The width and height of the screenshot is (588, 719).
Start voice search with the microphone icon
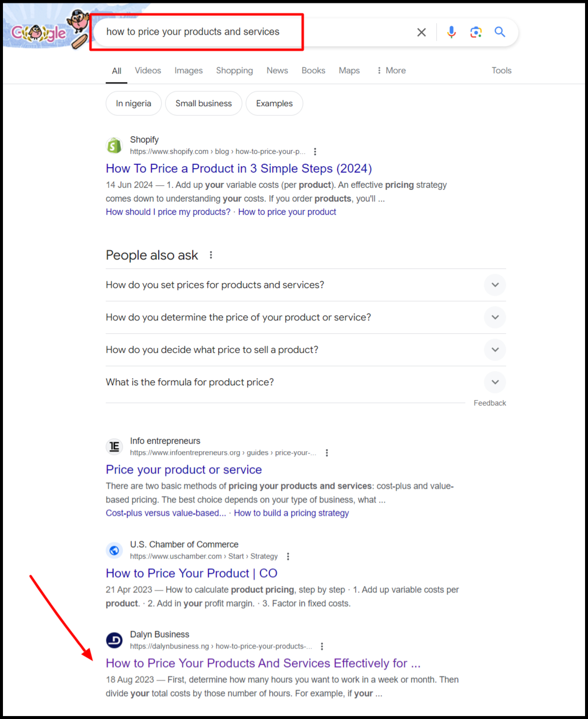451,32
